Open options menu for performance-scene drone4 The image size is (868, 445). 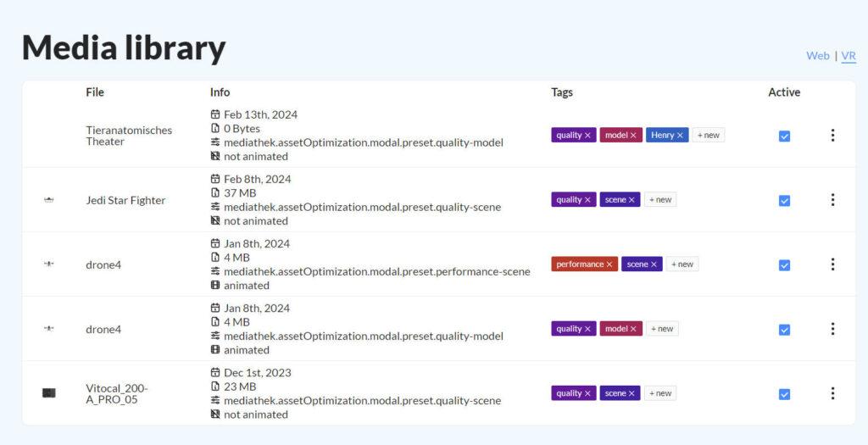pyautogui.click(x=832, y=264)
